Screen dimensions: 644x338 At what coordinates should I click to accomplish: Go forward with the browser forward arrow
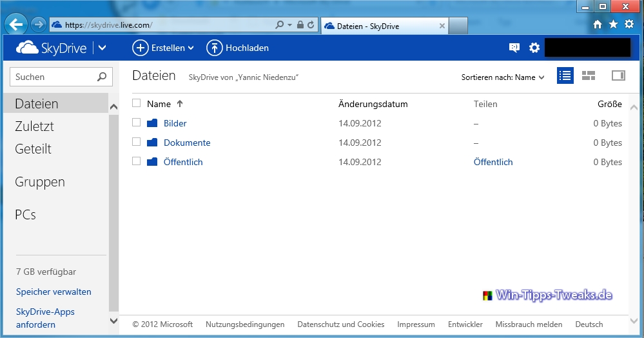tap(39, 25)
